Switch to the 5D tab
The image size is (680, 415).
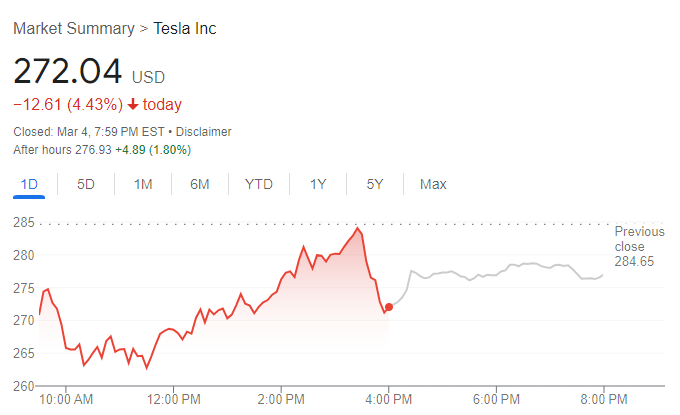(x=86, y=184)
